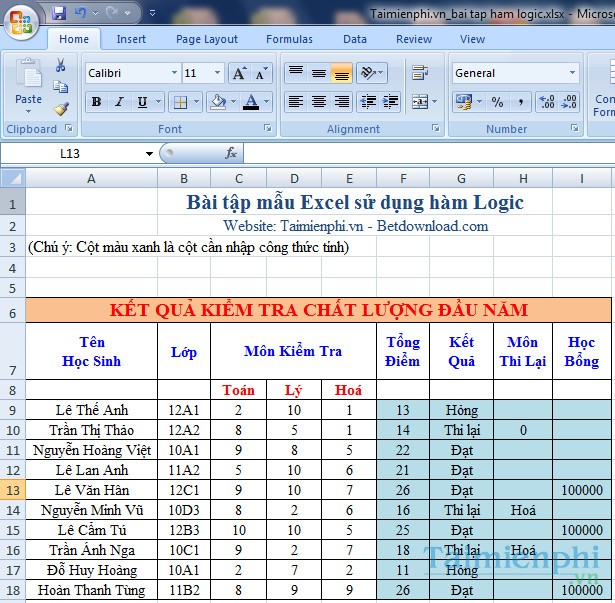Image resolution: width=615 pixels, height=603 pixels.
Task: Open the undo history dropdown arrow
Action: (95, 14)
